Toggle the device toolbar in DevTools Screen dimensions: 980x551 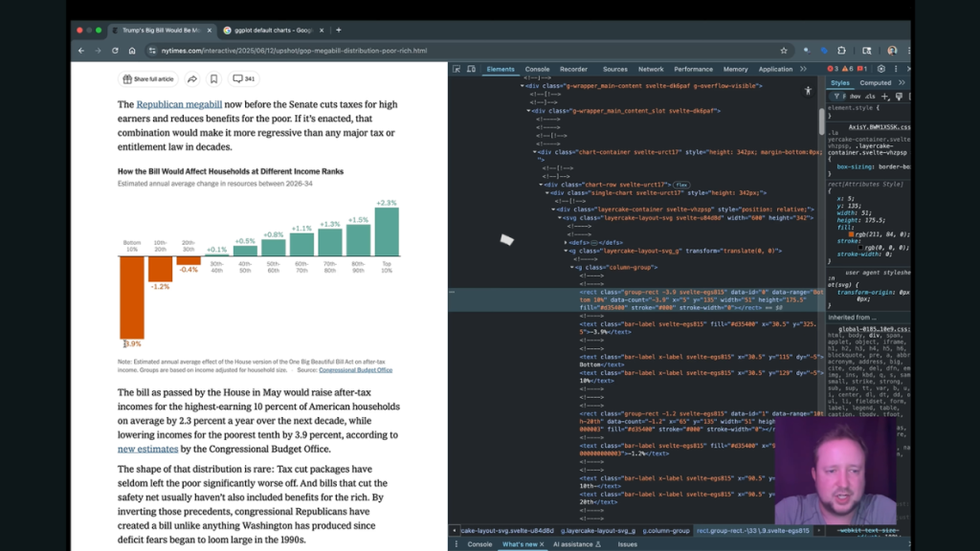pyautogui.click(x=469, y=68)
